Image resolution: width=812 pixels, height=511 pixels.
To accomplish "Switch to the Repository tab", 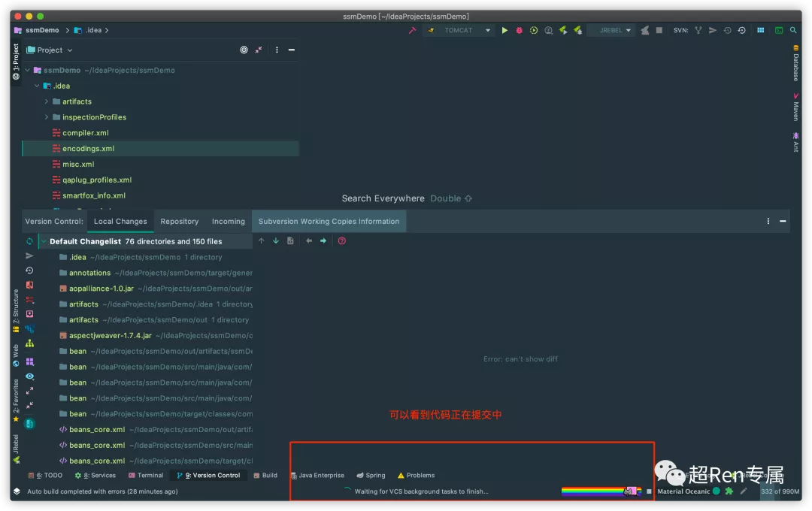I will coord(179,221).
